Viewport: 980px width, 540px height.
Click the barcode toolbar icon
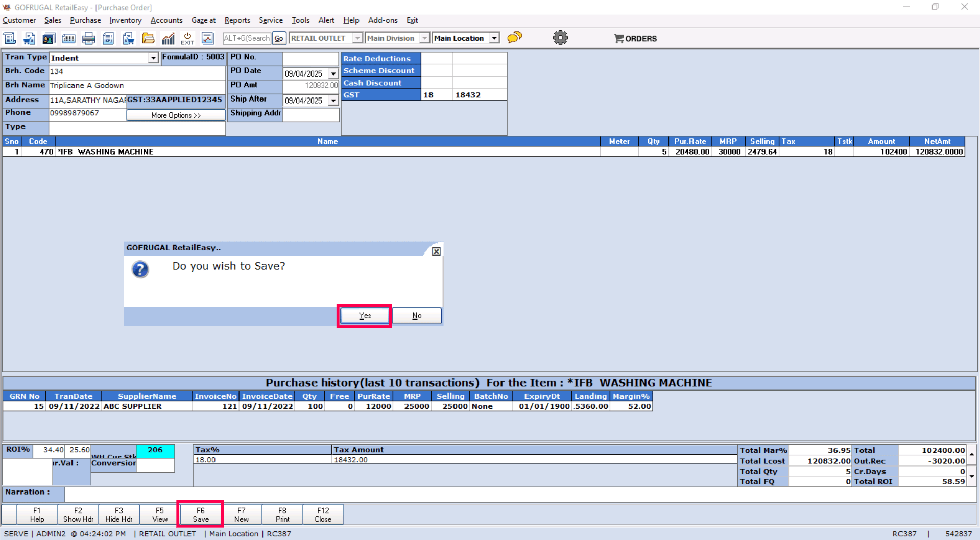68,38
